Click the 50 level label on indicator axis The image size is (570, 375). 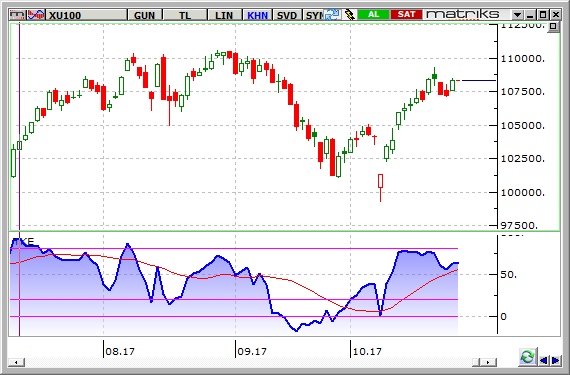tap(509, 275)
